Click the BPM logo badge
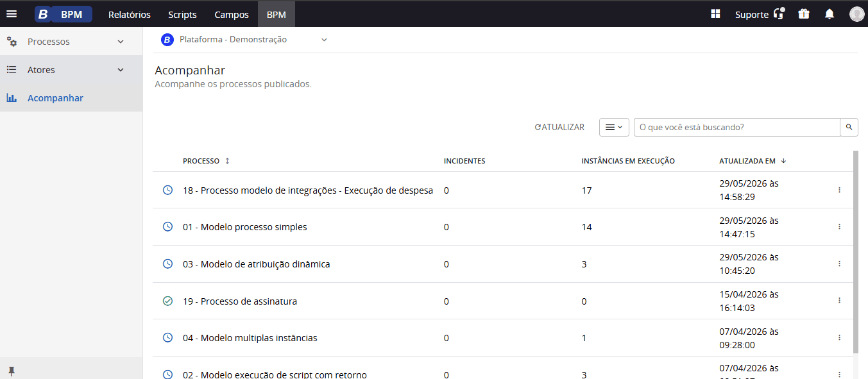Viewport: 868px width, 379px height. point(64,14)
